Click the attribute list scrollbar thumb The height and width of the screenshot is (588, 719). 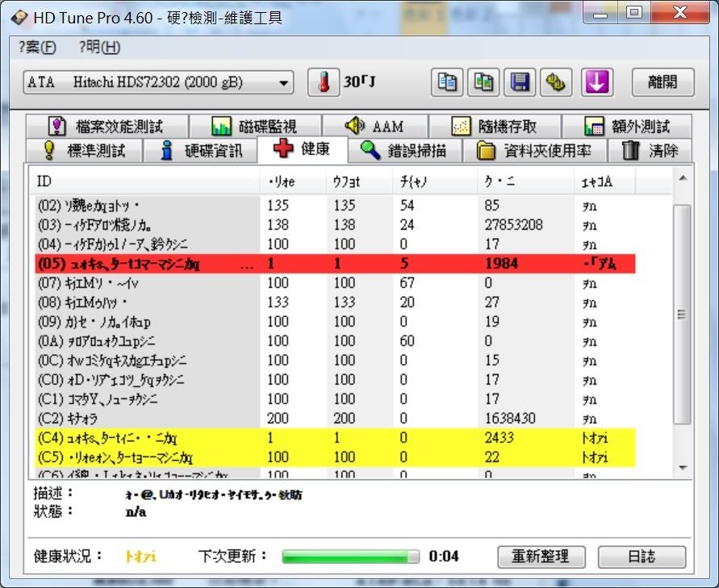pyautogui.click(x=683, y=315)
